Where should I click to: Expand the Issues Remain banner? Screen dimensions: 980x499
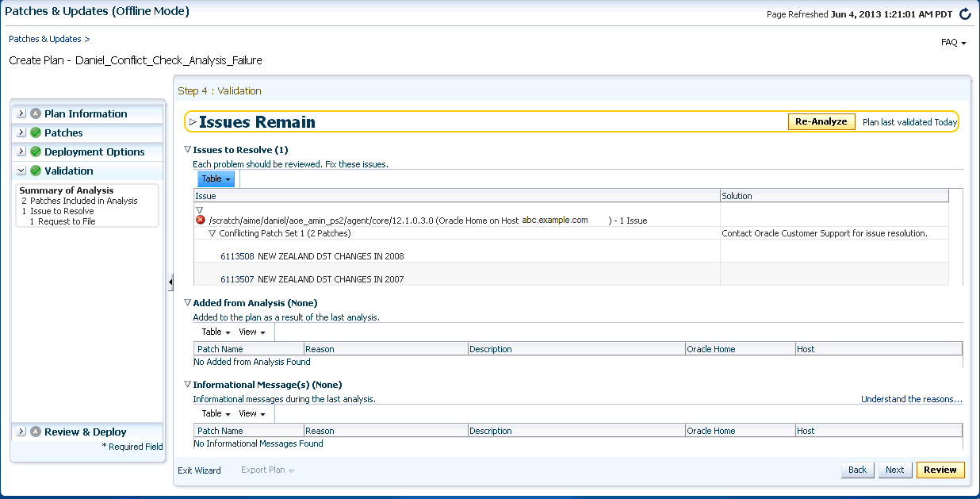(x=193, y=122)
